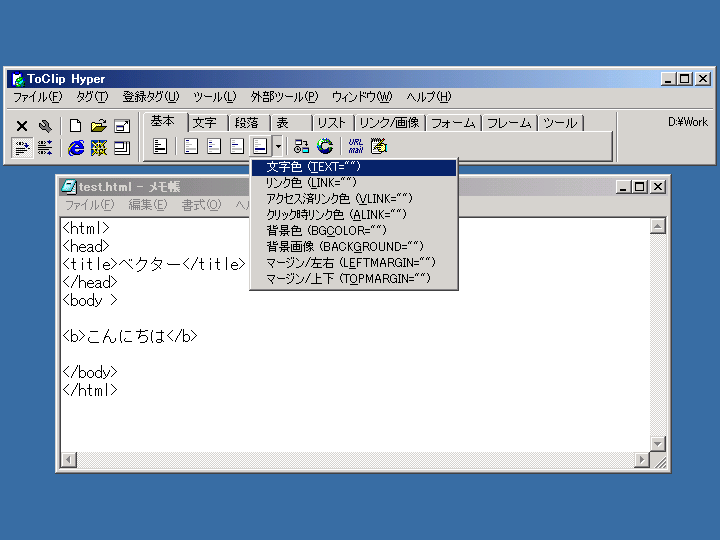The image size is (720, 540).
Task: Toggle the insert tag mode icon (pressed)
Action: 22,148
